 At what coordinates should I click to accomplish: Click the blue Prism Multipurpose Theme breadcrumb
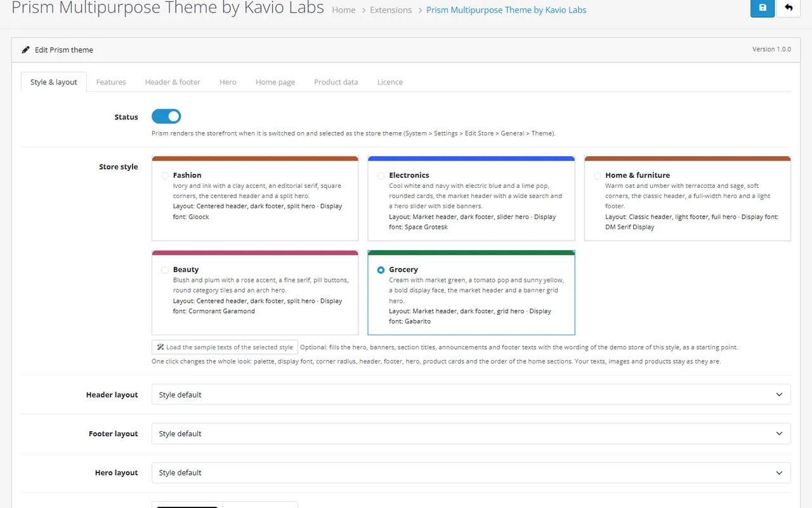506,10
